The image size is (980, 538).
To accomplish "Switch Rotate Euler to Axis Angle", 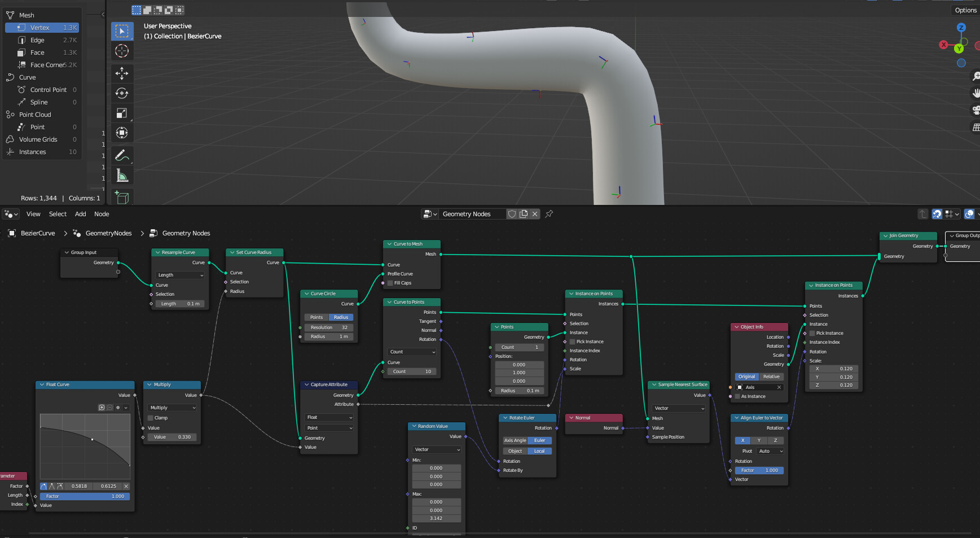I will pyautogui.click(x=515, y=440).
